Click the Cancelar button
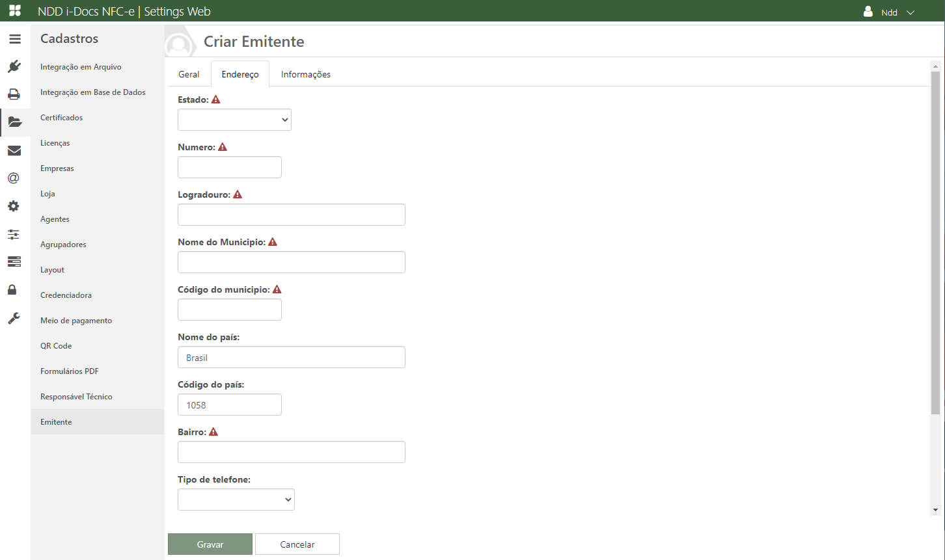 [x=297, y=544]
